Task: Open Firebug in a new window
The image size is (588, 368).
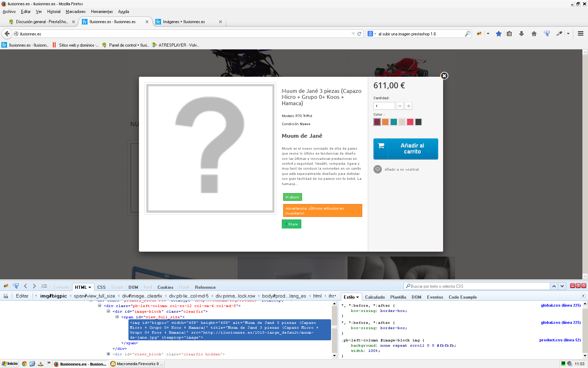Action: [x=578, y=286]
